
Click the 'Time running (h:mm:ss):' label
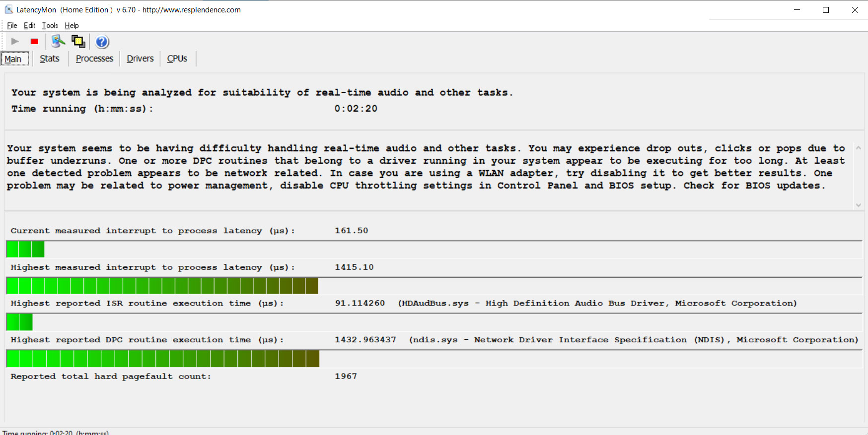point(82,109)
